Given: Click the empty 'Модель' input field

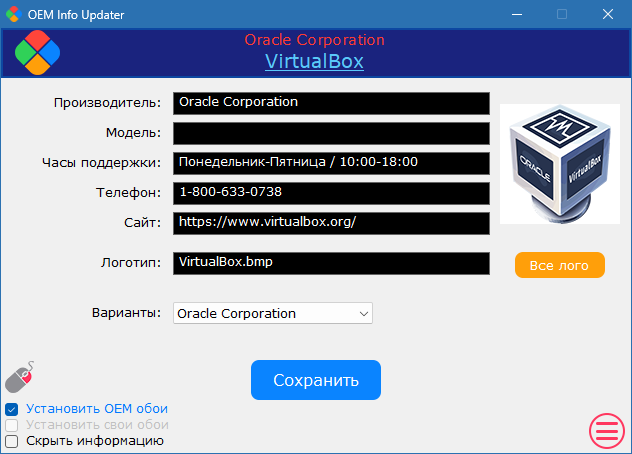Looking at the screenshot, I should point(331,133).
